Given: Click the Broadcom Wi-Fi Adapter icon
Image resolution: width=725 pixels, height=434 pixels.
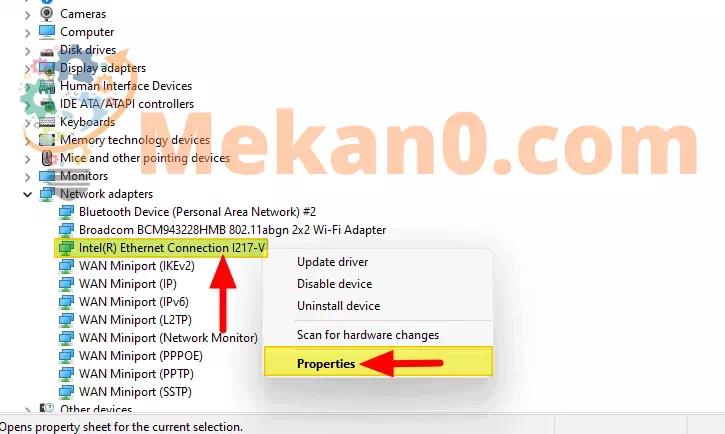Looking at the screenshot, I should (66, 230).
